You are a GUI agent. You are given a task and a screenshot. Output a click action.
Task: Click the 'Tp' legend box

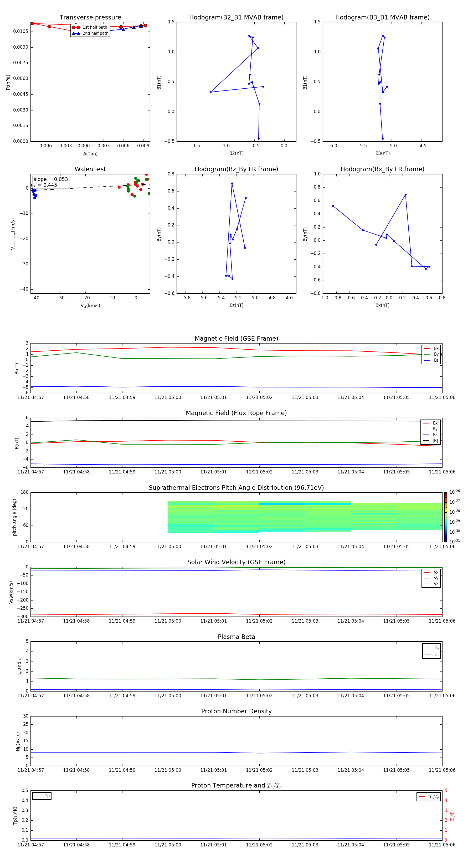[42, 796]
